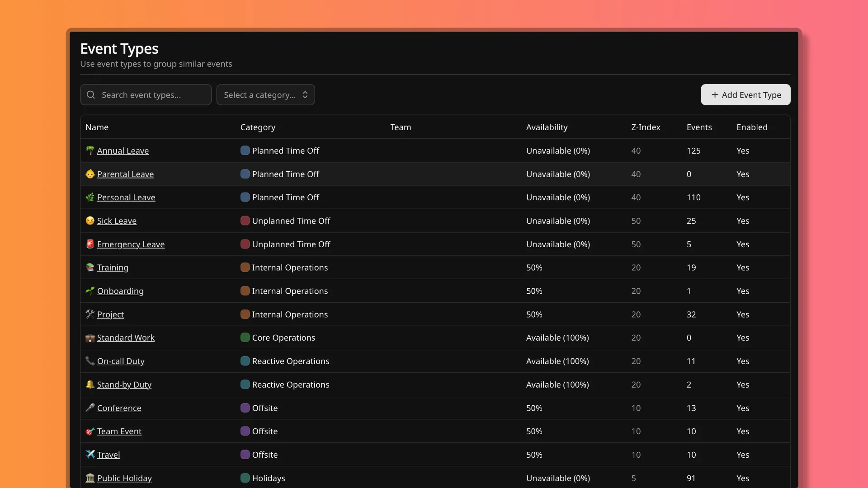The image size is (868, 488).
Task: Click Available (100%) in On-call Duty row
Action: pos(557,361)
